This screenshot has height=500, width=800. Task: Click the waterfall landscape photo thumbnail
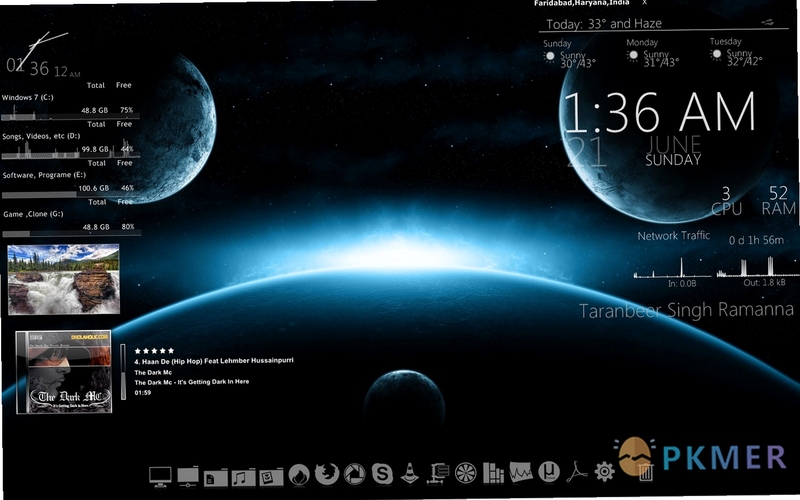[x=64, y=279]
